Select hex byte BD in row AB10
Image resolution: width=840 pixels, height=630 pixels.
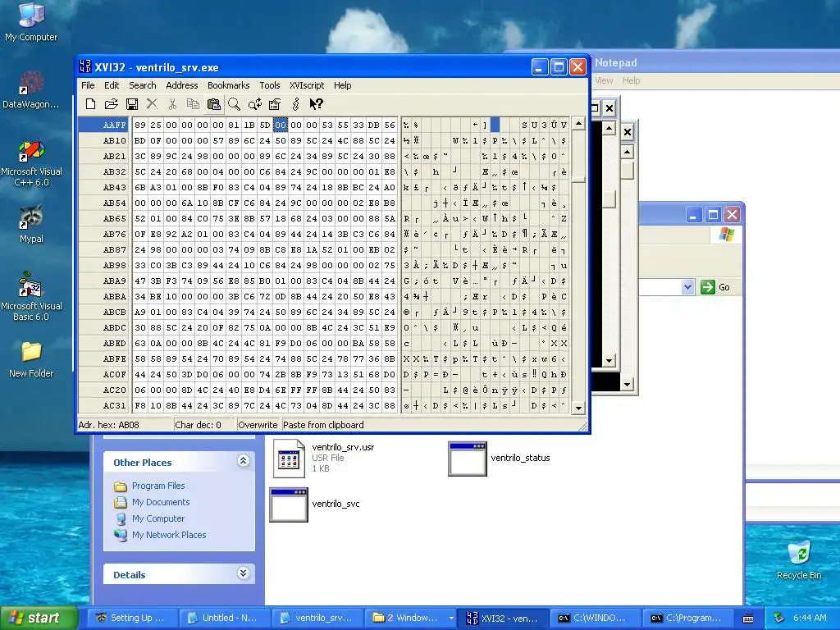pyautogui.click(x=139, y=140)
